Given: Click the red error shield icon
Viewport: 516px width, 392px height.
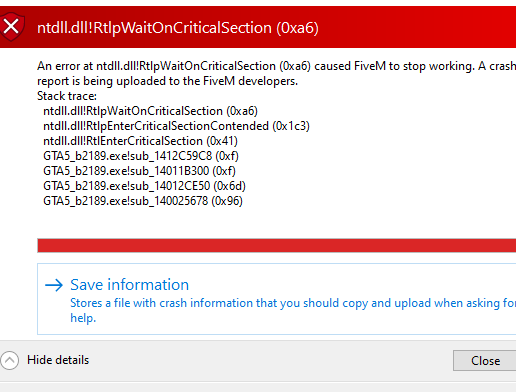Looking at the screenshot, I should click(x=12, y=27).
